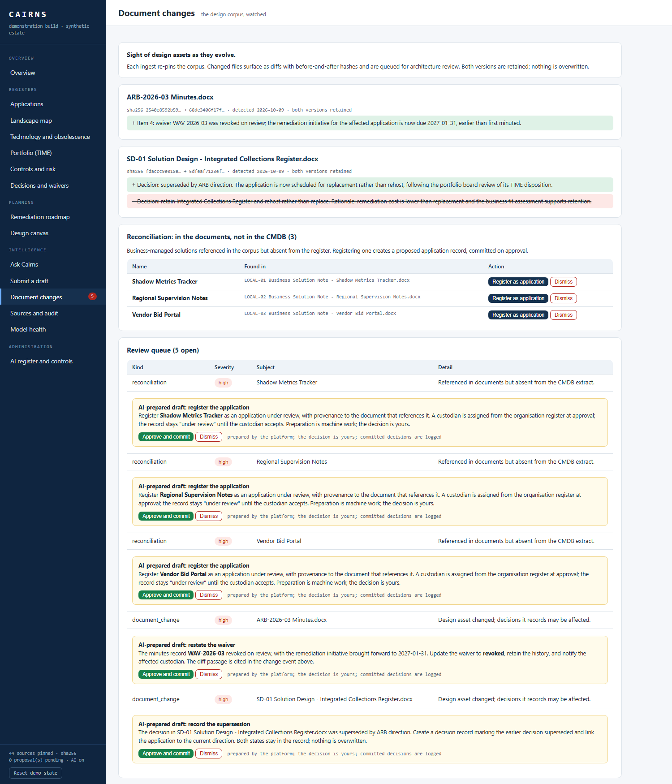Click the Reset demo state button
The width and height of the screenshot is (672, 784).
tap(35, 773)
